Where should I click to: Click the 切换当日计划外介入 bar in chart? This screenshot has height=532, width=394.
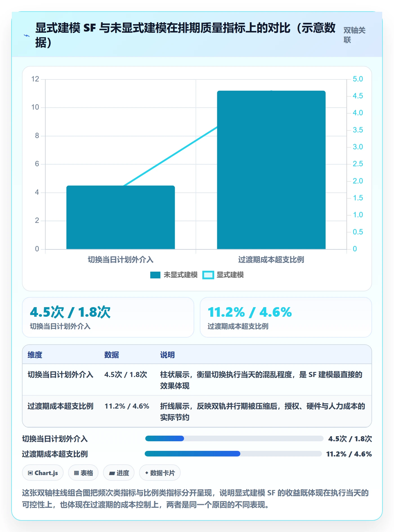(120, 217)
